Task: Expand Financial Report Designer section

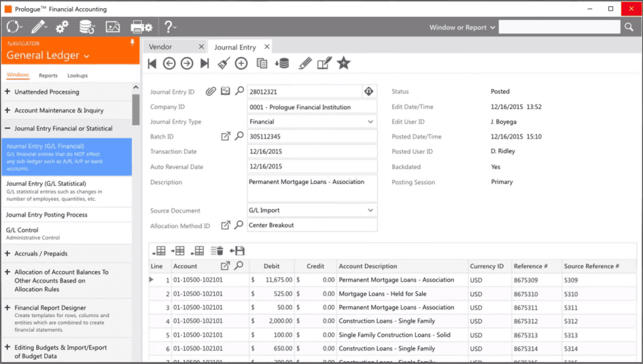Action: [x=7, y=308]
